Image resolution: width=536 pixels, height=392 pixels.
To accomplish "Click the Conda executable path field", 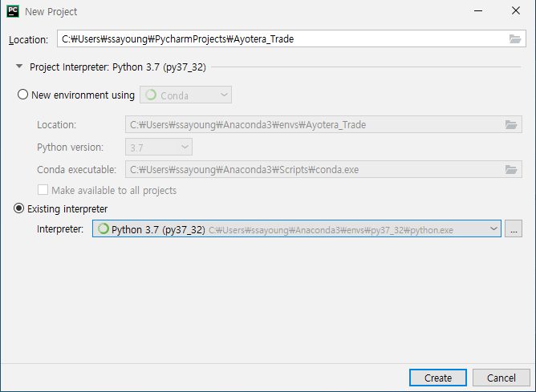I will 323,169.
